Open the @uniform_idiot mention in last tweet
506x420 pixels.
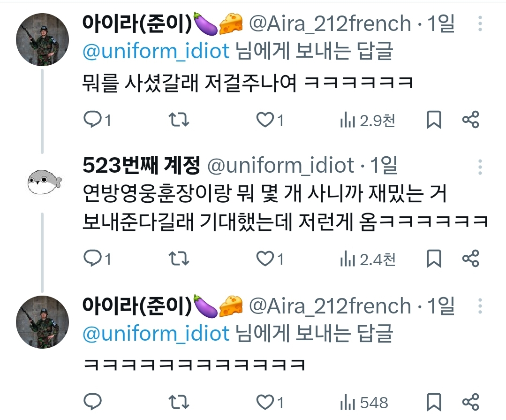click(x=156, y=333)
